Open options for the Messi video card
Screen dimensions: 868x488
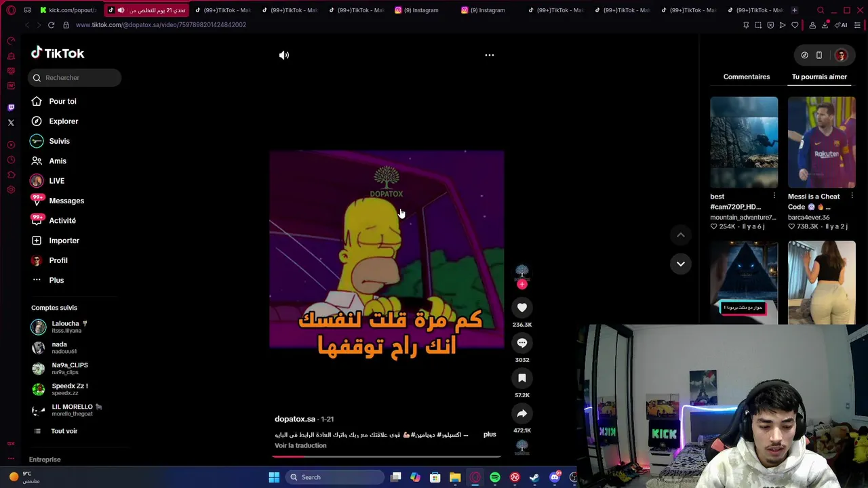[x=852, y=197]
